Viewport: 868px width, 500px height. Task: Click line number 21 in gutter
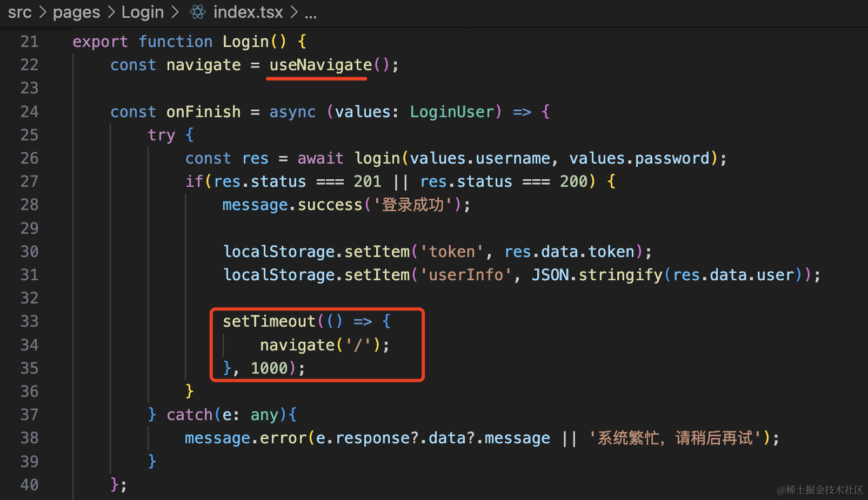(29, 42)
